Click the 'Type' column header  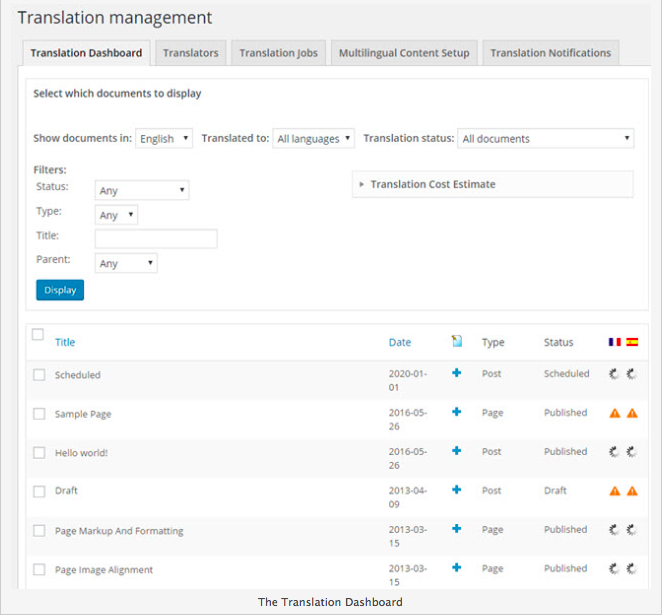pos(493,342)
